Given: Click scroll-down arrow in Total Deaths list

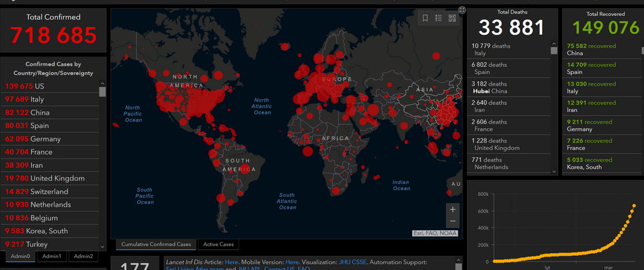Looking at the screenshot, I should pos(554,171).
